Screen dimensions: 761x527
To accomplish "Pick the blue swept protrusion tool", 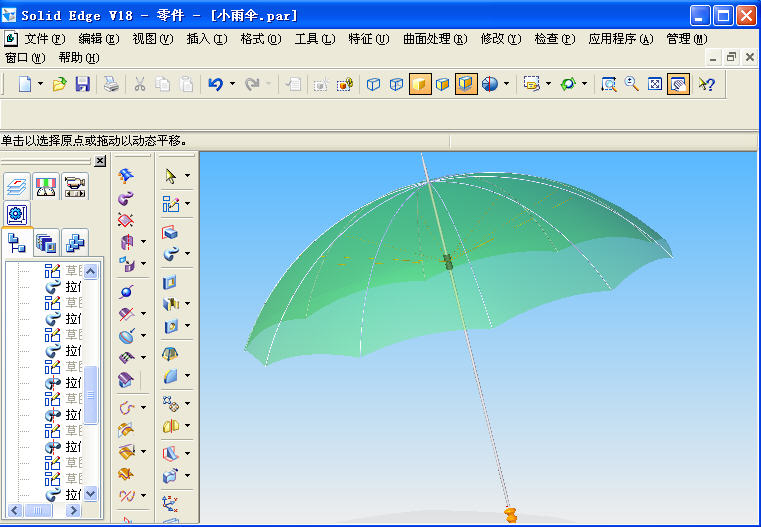I will pos(170,254).
